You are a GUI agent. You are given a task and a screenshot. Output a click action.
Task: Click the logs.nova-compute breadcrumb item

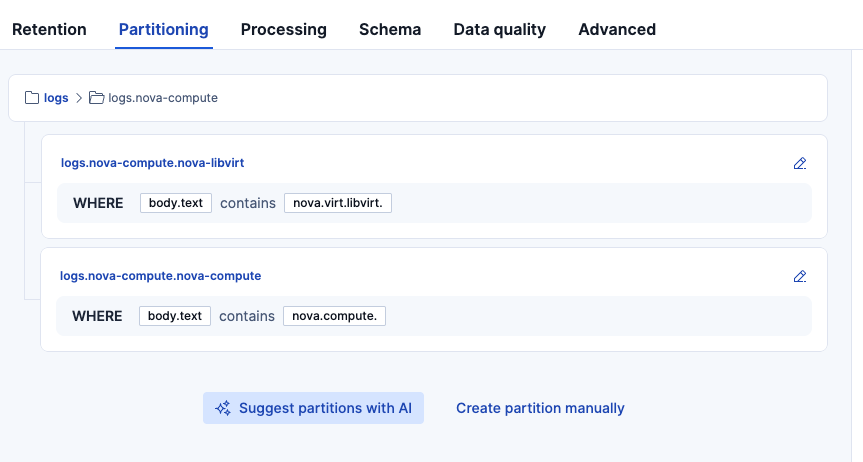pyautogui.click(x=162, y=98)
